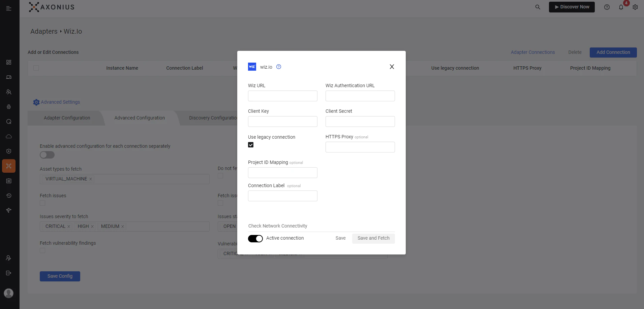Click the Add Connection button
The image size is (644, 309).
[613, 52]
